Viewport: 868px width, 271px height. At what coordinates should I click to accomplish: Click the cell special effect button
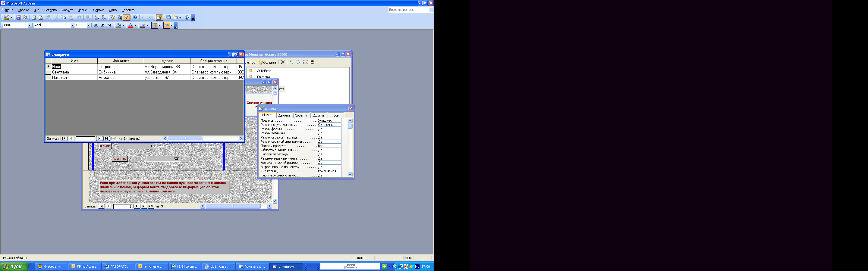pyautogui.click(x=167, y=25)
